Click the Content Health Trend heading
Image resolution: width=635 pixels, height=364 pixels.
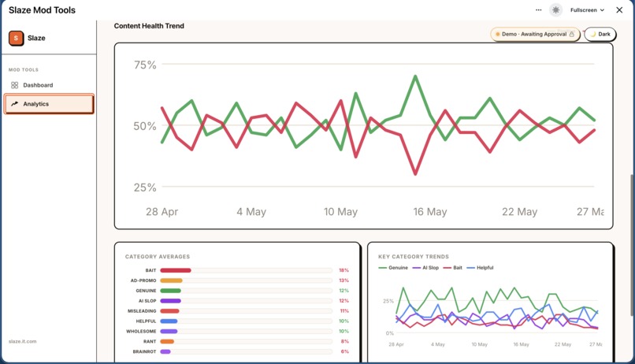tap(149, 26)
